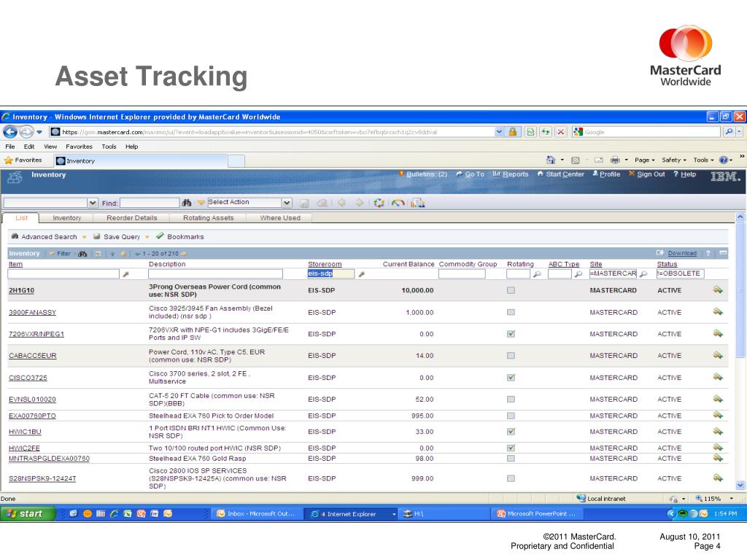
Task: Toggle Rotating checkbox for 3900FANASSY row
Action: [511, 312]
